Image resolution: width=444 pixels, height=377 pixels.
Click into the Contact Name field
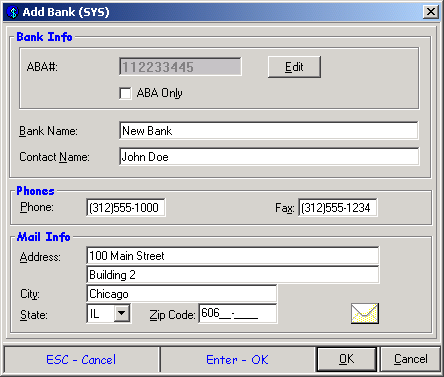pos(269,157)
